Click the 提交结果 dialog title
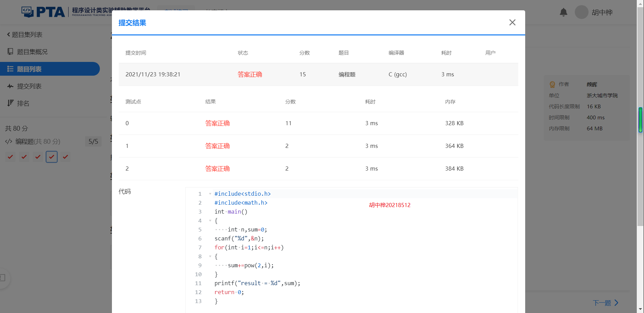Screen dimensions: 644x313 (132, 23)
